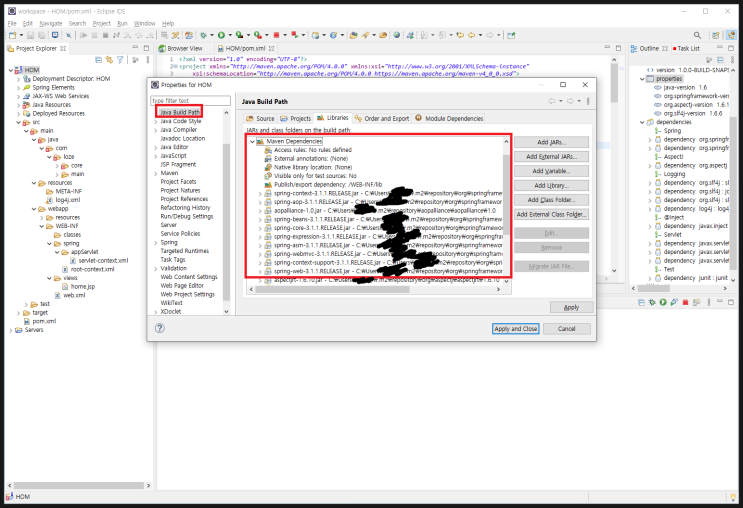This screenshot has height=508, width=743.
Task: Maximize the Outline view panel
Action: [731, 48]
